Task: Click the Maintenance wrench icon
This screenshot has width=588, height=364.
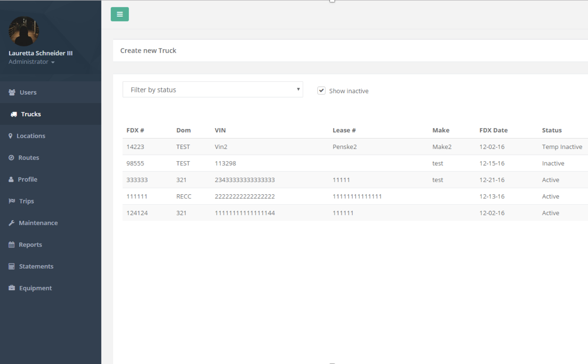Action: point(12,223)
